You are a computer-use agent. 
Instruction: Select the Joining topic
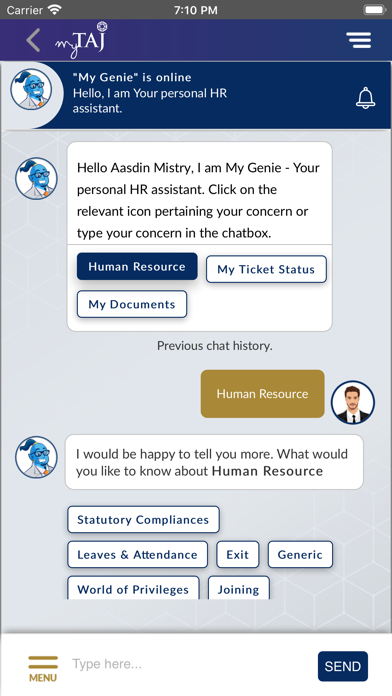click(238, 588)
